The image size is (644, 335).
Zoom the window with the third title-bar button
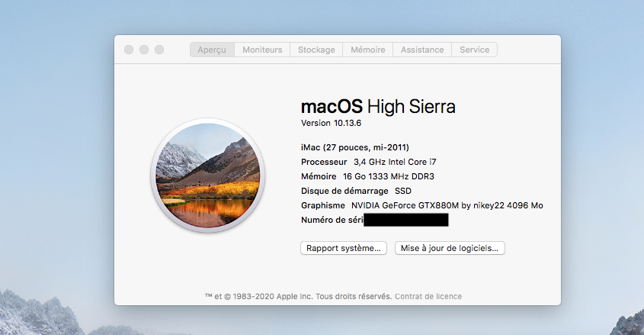click(159, 50)
